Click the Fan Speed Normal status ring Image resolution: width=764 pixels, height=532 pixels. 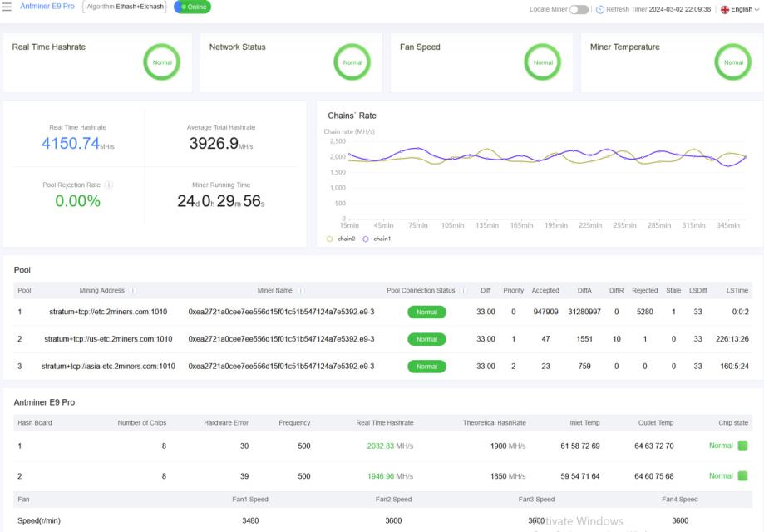click(x=543, y=62)
